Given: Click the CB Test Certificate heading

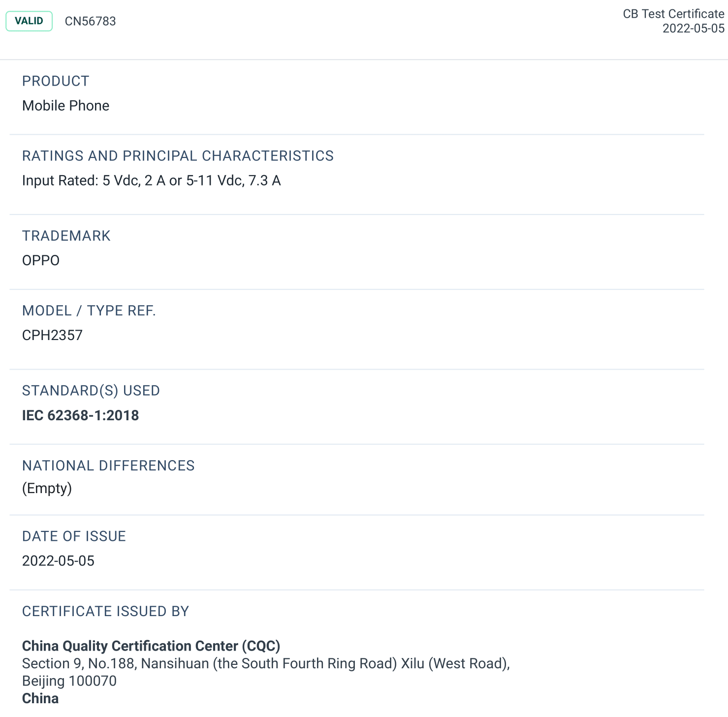Looking at the screenshot, I should tap(673, 14).
